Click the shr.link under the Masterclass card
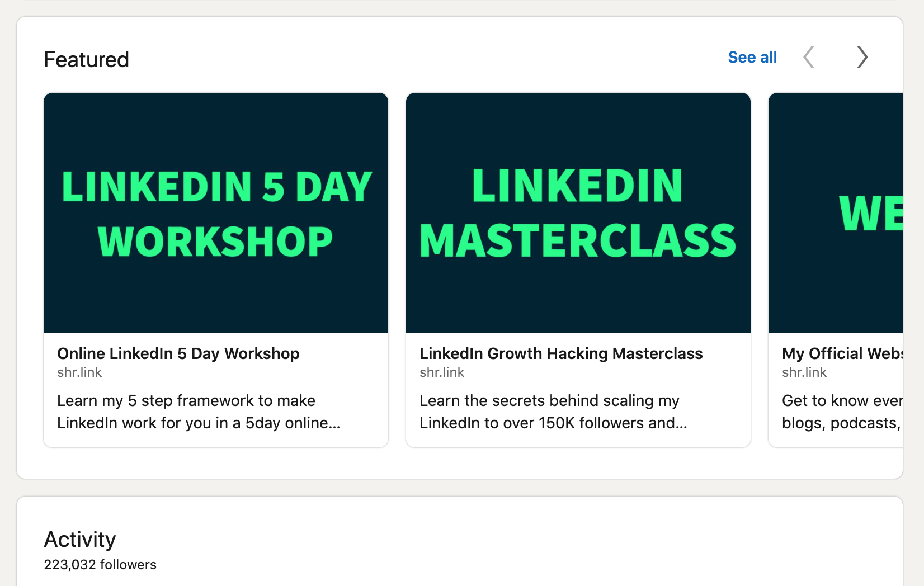Image resolution: width=924 pixels, height=586 pixels. click(x=442, y=372)
